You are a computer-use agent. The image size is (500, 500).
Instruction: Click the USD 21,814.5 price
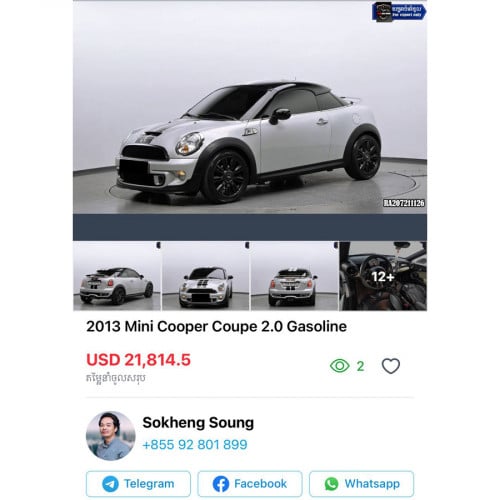coord(138,360)
